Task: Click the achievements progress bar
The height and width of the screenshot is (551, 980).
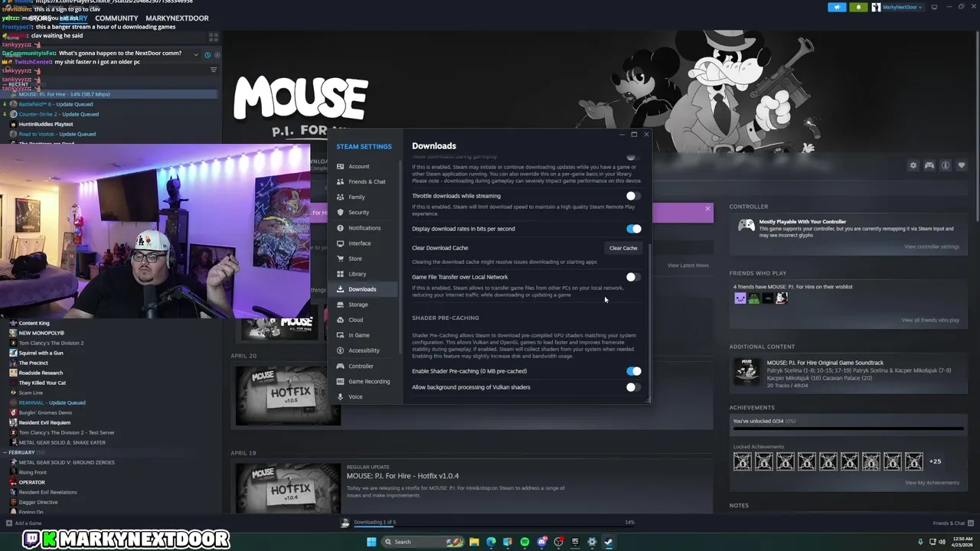Action: tap(848, 429)
